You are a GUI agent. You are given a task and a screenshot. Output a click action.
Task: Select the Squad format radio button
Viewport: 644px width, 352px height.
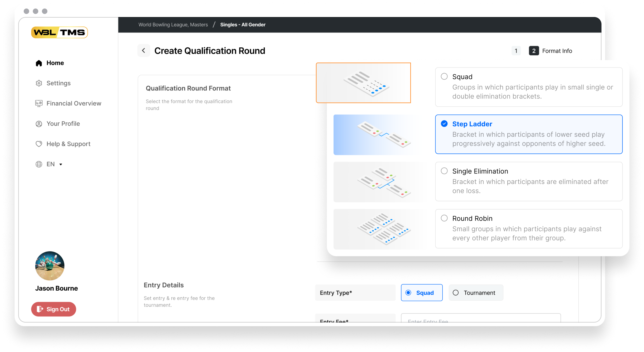pyautogui.click(x=444, y=77)
